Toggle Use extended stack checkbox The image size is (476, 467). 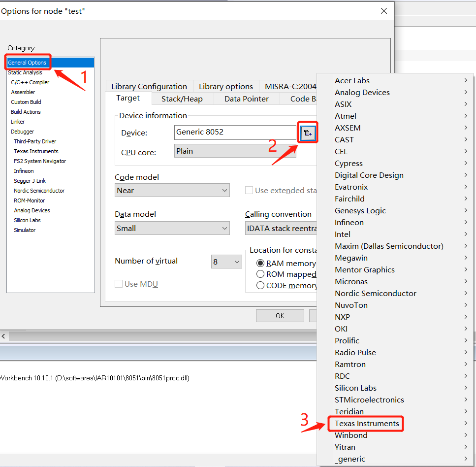click(x=249, y=191)
